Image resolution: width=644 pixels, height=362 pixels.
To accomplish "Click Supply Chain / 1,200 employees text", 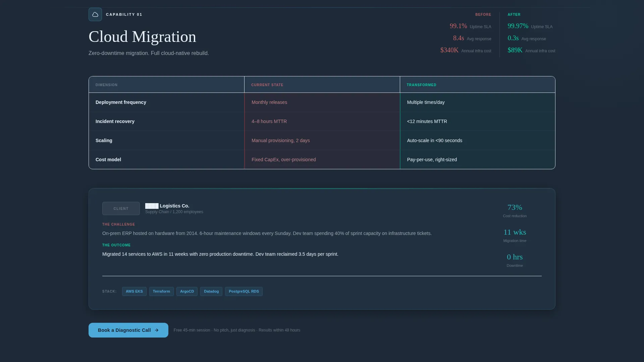I will (x=174, y=212).
